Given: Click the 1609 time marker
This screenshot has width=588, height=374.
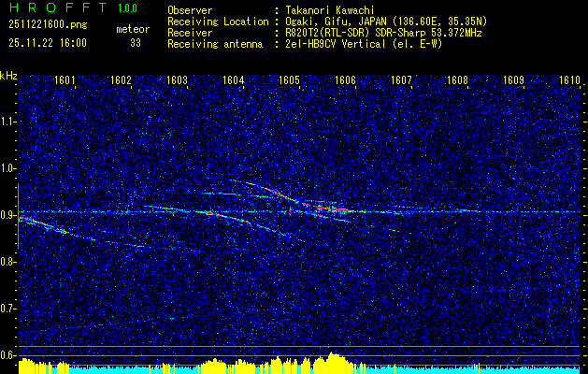Looking at the screenshot, I should pyautogui.click(x=513, y=80).
